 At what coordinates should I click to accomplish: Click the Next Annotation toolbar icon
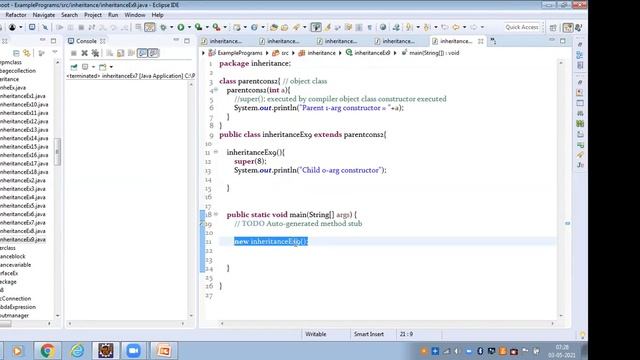(x=408, y=27)
